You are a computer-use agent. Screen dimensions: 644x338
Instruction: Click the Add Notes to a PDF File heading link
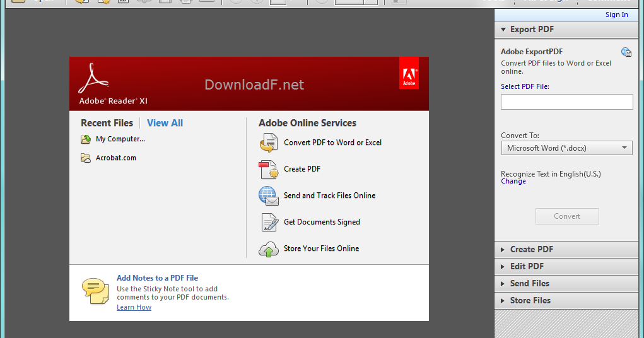pos(157,278)
